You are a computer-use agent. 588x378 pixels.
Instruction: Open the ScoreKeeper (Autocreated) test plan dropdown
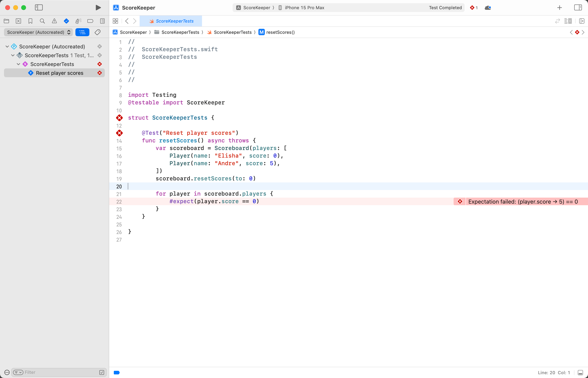pyautogui.click(x=38, y=32)
